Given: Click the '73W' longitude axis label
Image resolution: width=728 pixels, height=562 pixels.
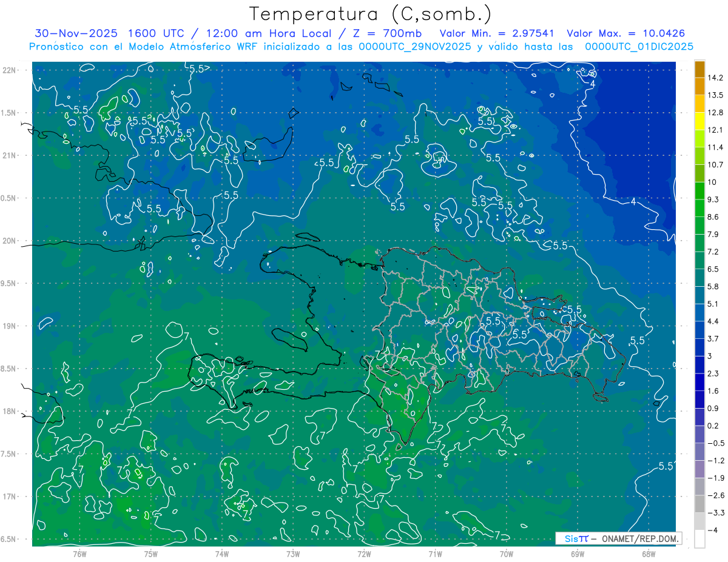Looking at the screenshot, I should click(x=293, y=554).
